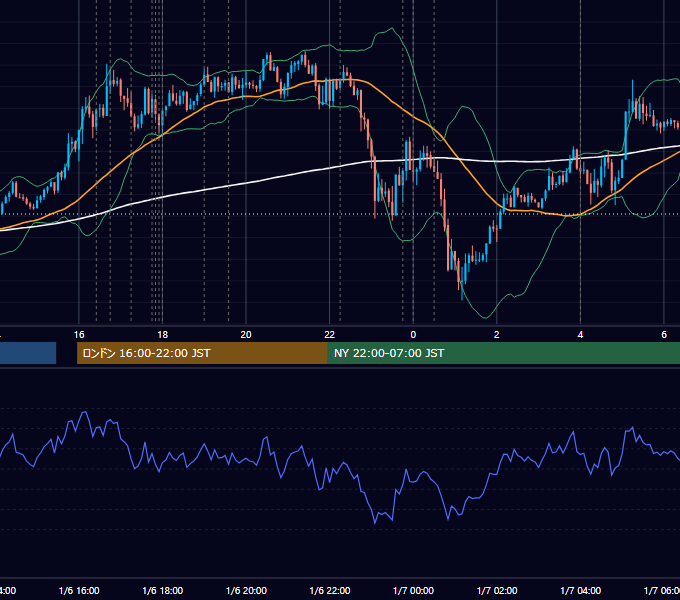
Task: Click the 1/6 22:00 time label
Action: tap(330, 590)
